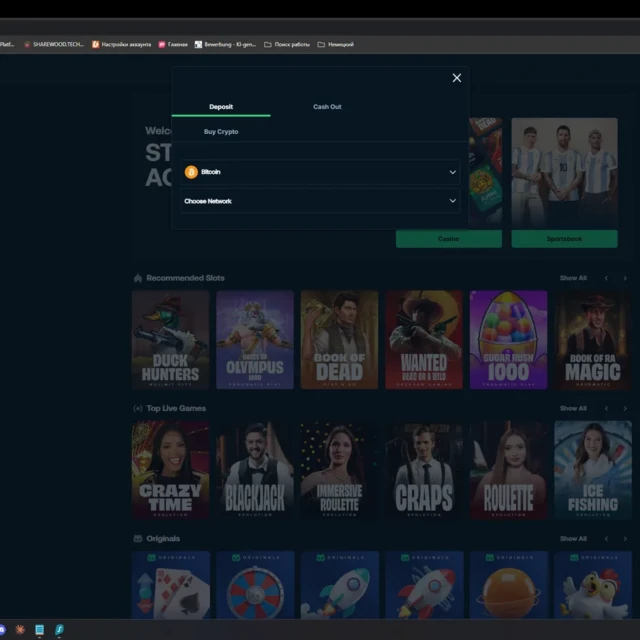The height and width of the screenshot is (640, 640).
Task: Go to previous Originals page
Action: pyautogui.click(x=606, y=539)
